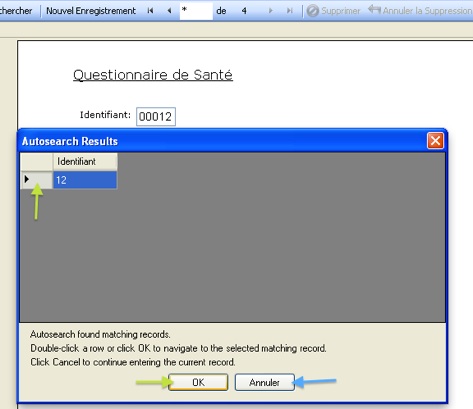
Task: Select the cell with value 12
Action: click(x=85, y=180)
